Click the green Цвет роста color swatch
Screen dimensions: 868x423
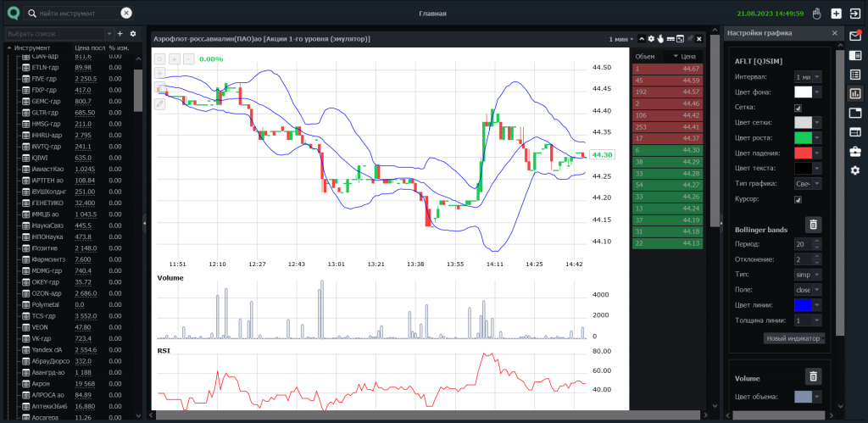tap(803, 137)
